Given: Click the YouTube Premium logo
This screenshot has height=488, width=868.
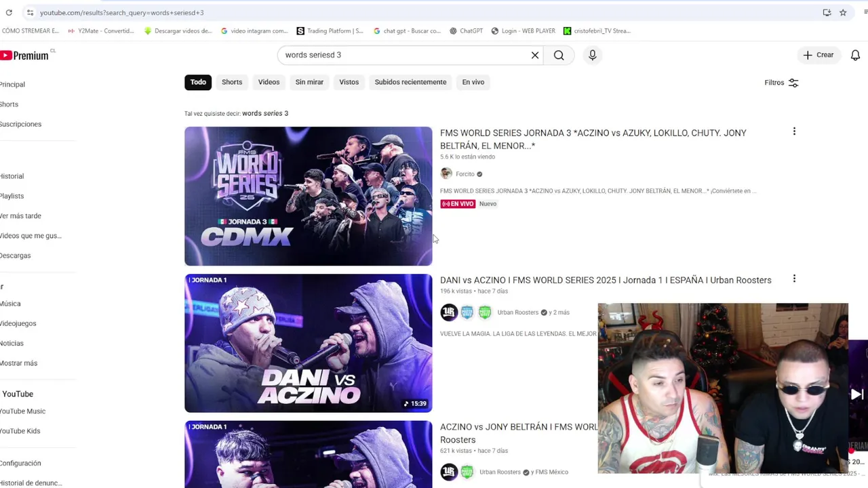Looking at the screenshot, I should point(25,56).
